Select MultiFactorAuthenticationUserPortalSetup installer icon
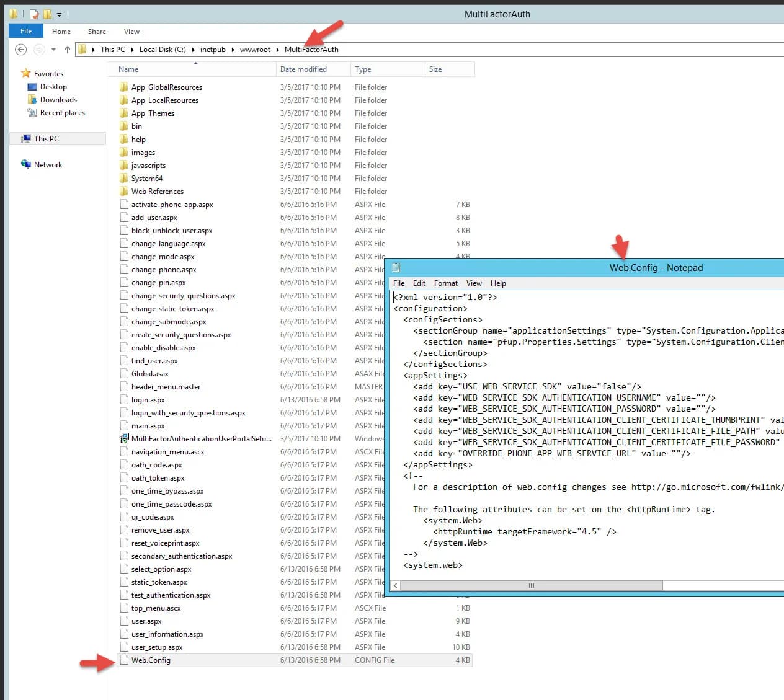This screenshot has width=784, height=700. click(124, 439)
